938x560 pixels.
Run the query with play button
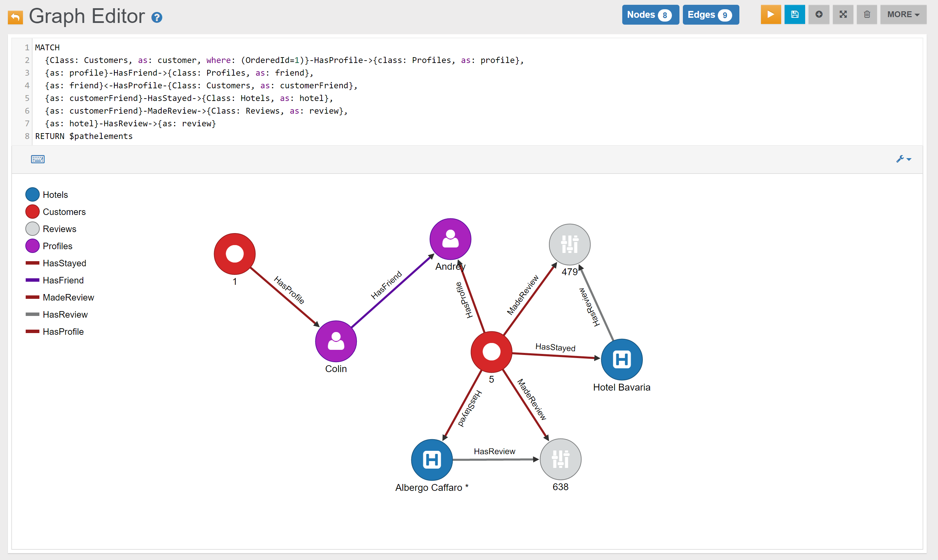pyautogui.click(x=771, y=15)
